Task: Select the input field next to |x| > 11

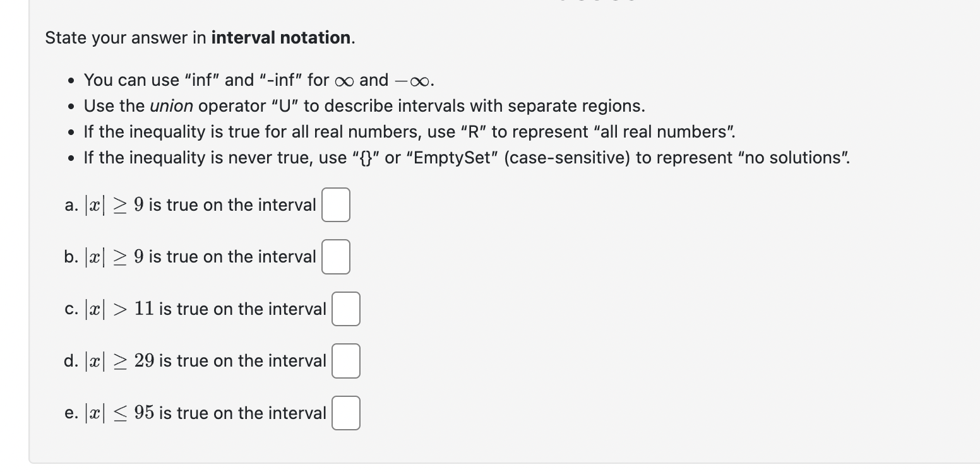Action: click(x=345, y=309)
